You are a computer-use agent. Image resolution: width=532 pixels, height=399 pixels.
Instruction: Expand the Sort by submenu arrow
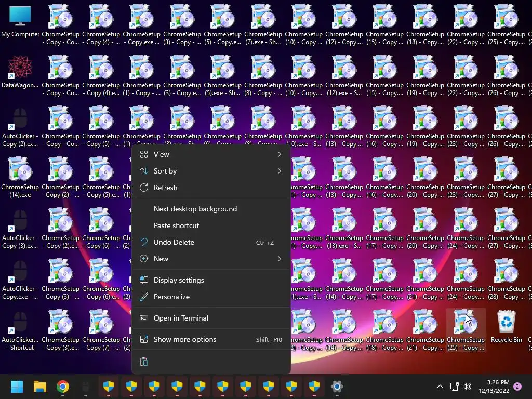[279, 171]
